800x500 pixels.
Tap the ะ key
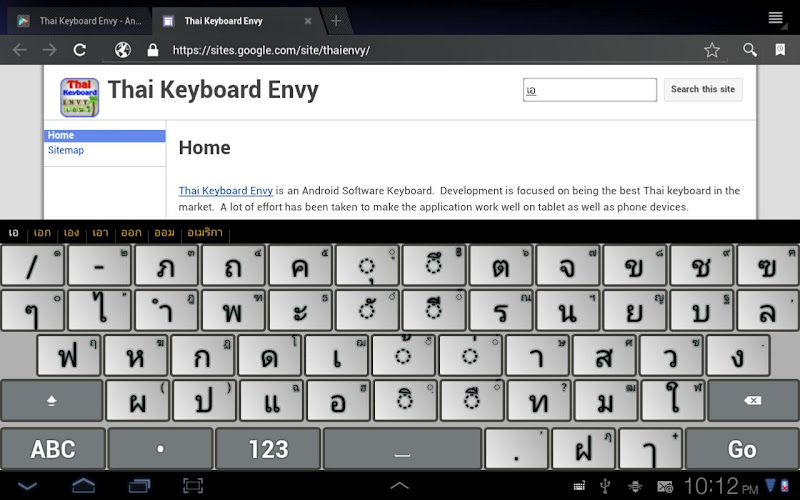coord(300,310)
